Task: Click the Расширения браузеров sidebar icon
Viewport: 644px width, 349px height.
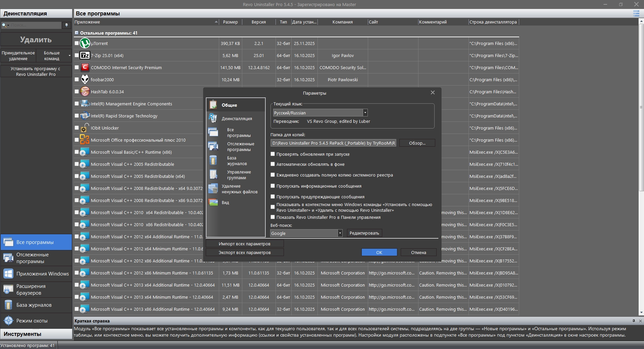Action: click(8, 289)
